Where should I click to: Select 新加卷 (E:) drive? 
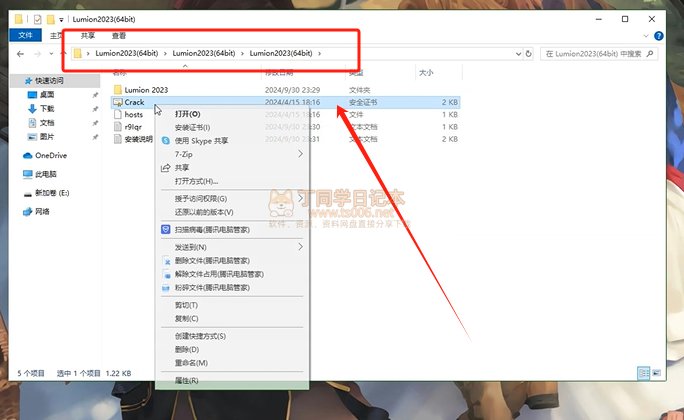click(x=52, y=193)
